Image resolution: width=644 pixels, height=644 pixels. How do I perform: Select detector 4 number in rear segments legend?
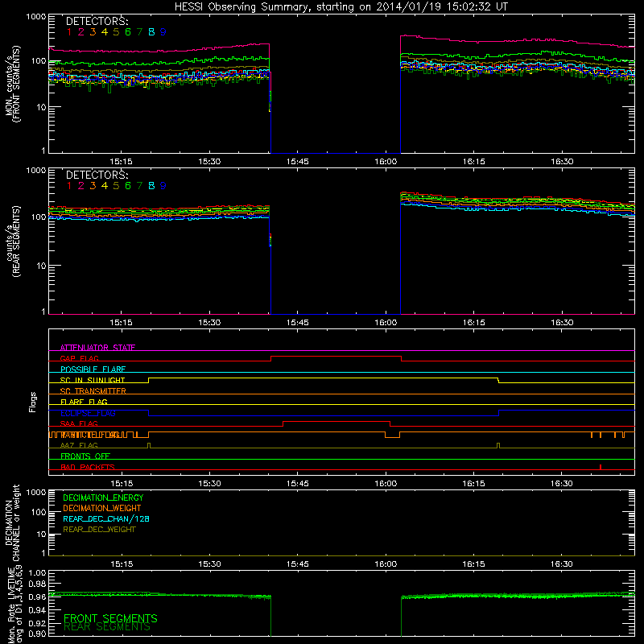pyautogui.click(x=105, y=186)
